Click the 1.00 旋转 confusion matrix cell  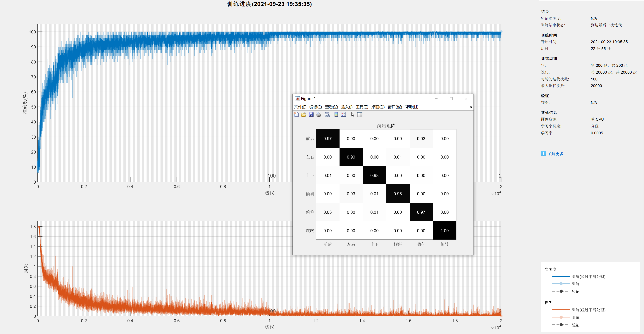pos(444,230)
